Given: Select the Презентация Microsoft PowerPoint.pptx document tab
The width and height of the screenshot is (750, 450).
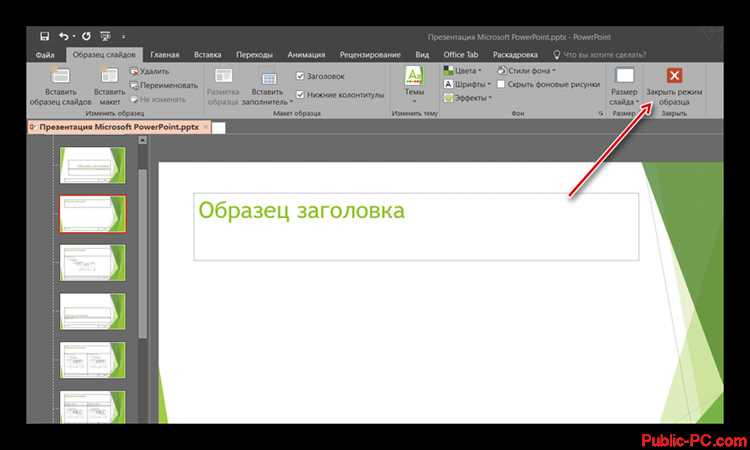Looking at the screenshot, I should pos(119,127).
